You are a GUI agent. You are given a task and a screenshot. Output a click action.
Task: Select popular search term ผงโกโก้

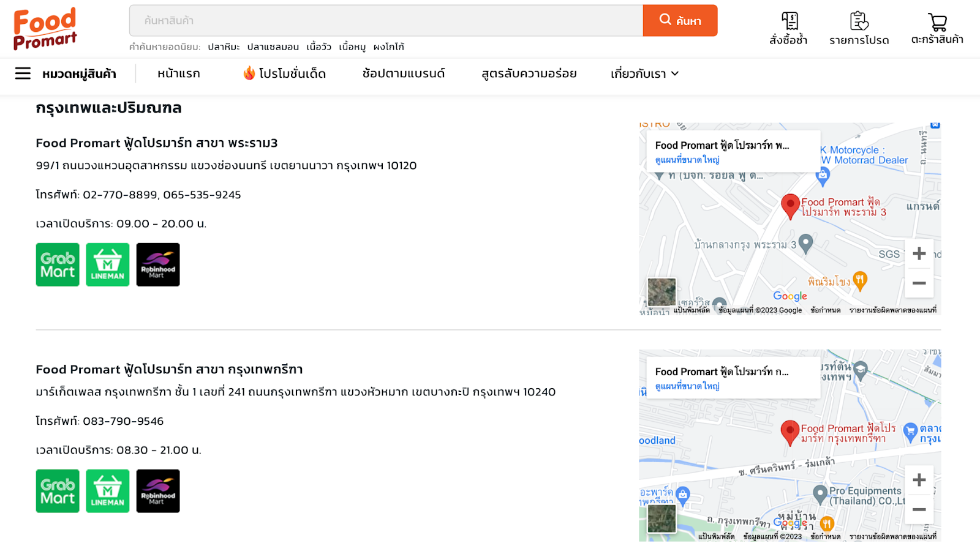click(389, 47)
